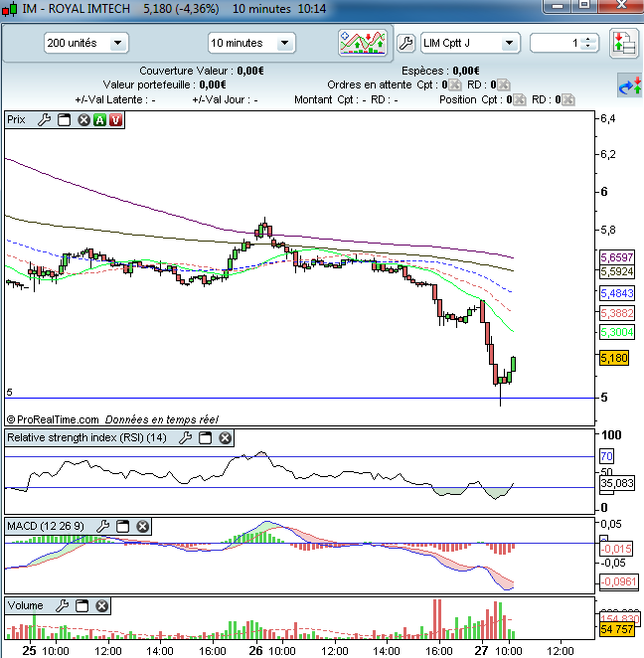This screenshot has height=658, width=644.
Task: Open MACD indicator wrench settings
Action: [x=102, y=526]
